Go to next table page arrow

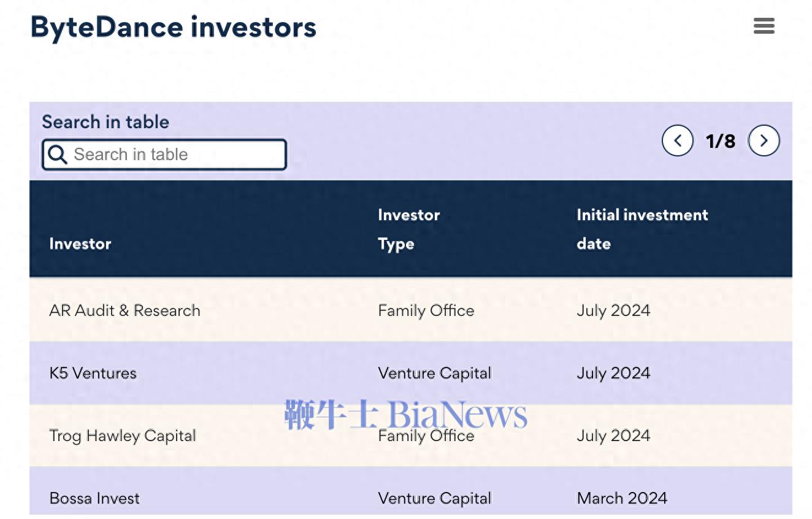click(764, 141)
